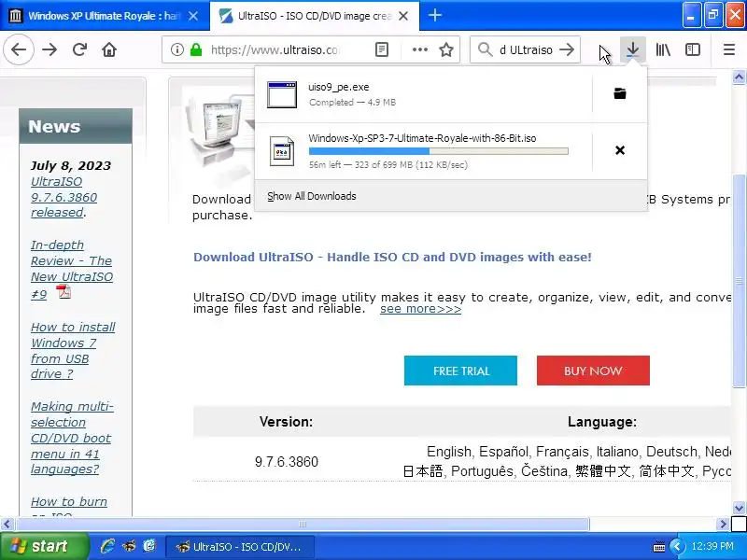
Task: Click the system clock 12:39 PM
Action: tap(712, 546)
